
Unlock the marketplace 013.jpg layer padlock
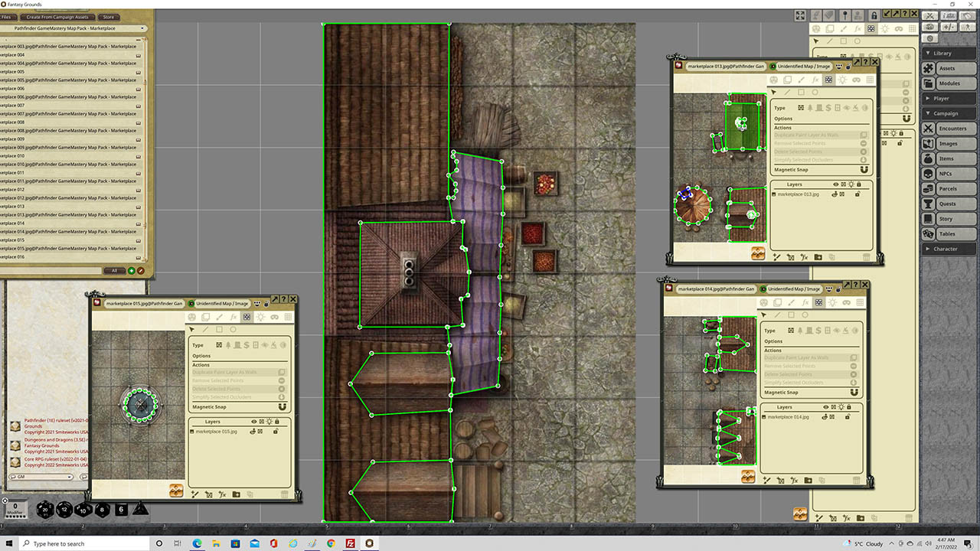click(857, 194)
